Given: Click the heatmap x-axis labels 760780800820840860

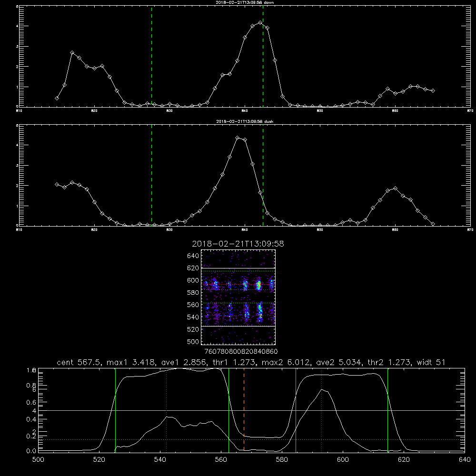Looking at the screenshot, I should click(x=241, y=351).
